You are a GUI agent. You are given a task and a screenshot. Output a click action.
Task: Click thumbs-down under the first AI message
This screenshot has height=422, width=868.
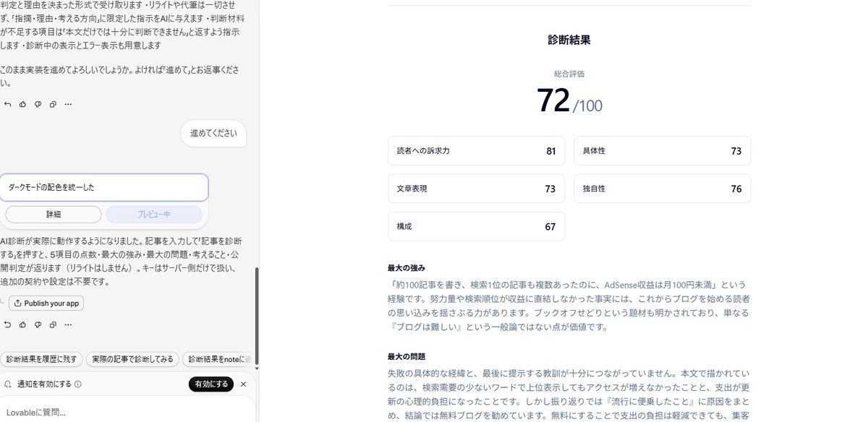[38, 104]
